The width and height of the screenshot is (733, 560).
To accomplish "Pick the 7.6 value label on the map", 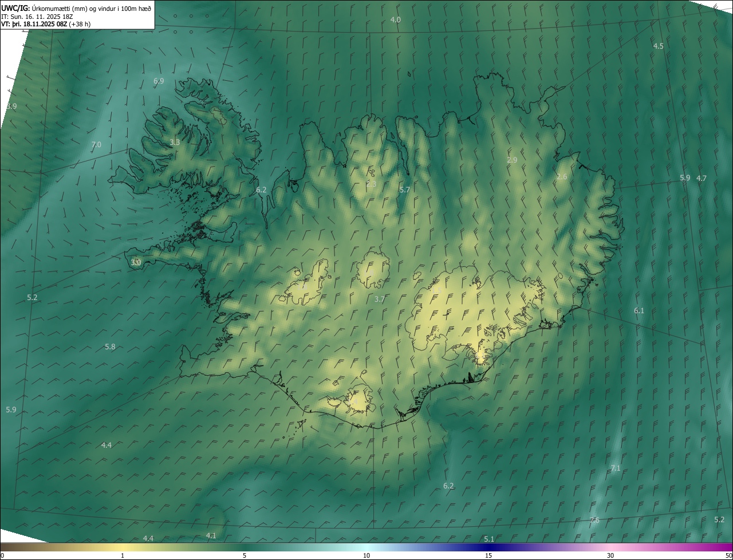I will tap(594, 520).
